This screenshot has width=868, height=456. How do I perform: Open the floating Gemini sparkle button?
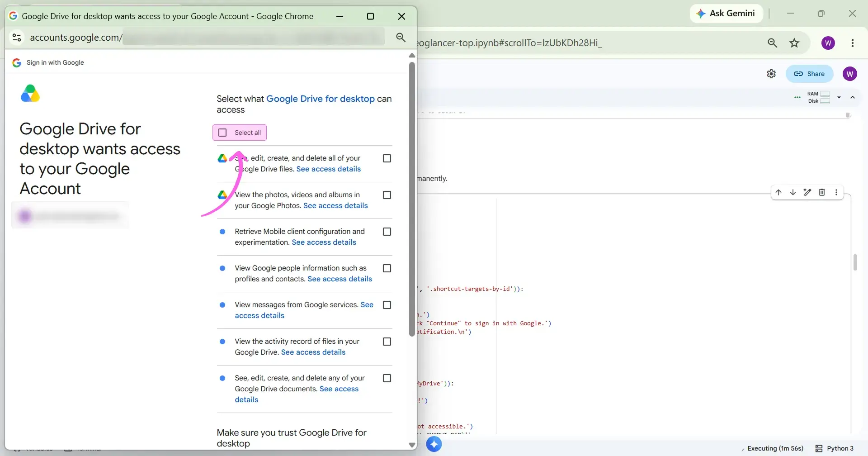click(x=434, y=444)
